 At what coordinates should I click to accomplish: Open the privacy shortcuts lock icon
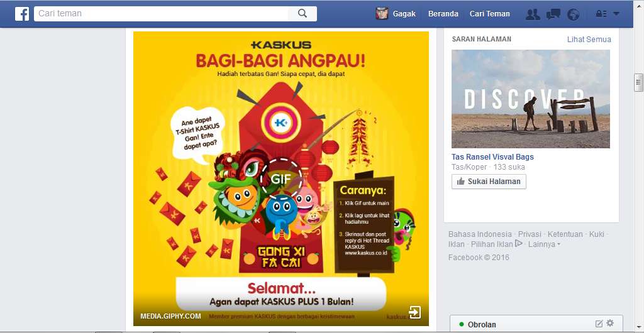[x=601, y=14]
